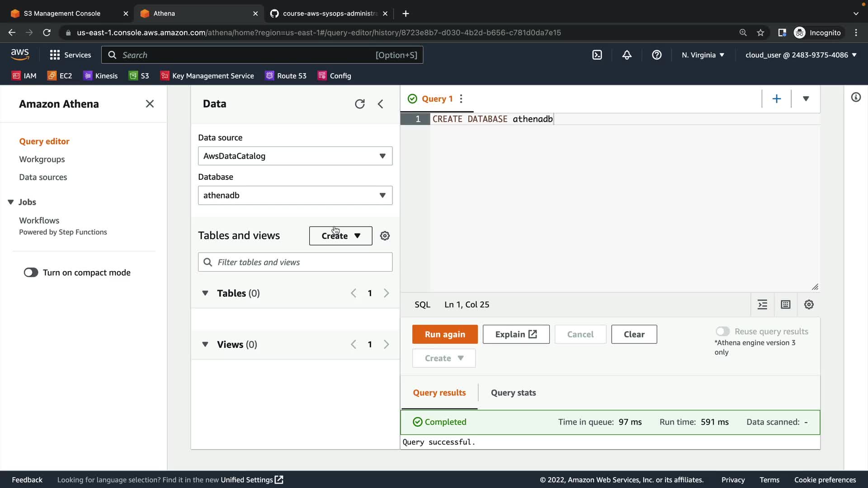The height and width of the screenshot is (488, 868).
Task: Open the Data source dropdown
Action: (x=295, y=156)
